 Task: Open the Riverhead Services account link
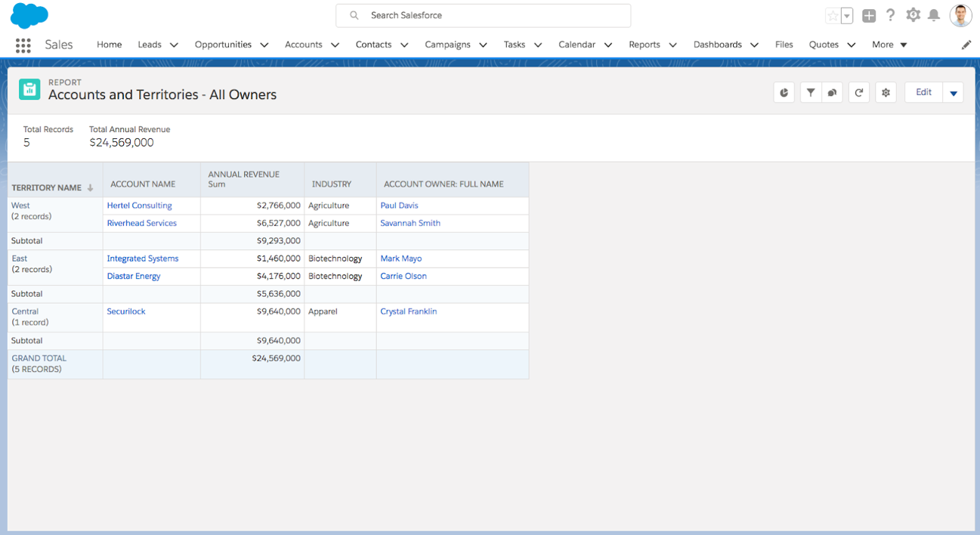141,223
